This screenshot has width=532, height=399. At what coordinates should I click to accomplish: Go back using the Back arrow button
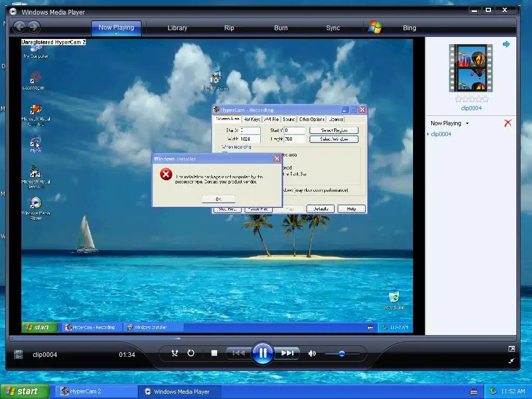[19, 27]
